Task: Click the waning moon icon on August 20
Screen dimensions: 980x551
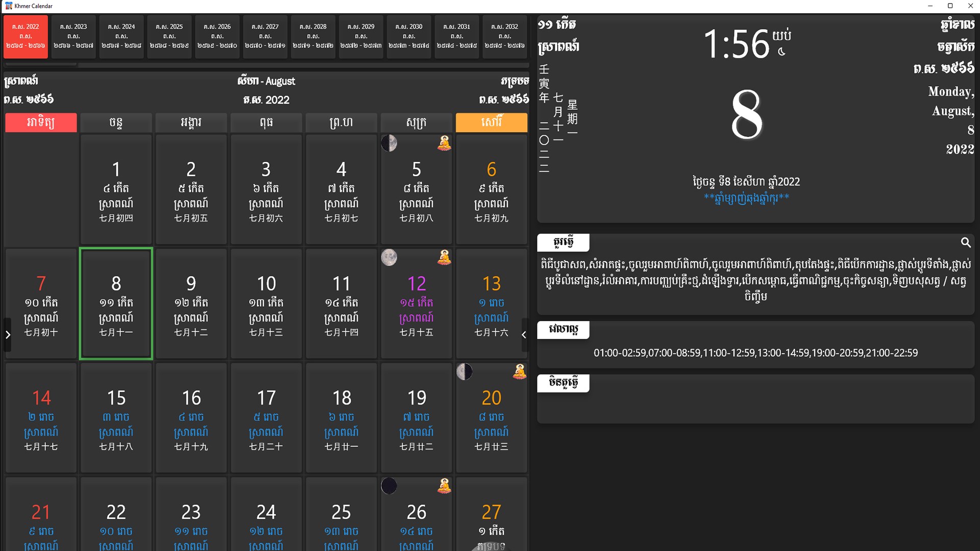Action: [x=464, y=372]
